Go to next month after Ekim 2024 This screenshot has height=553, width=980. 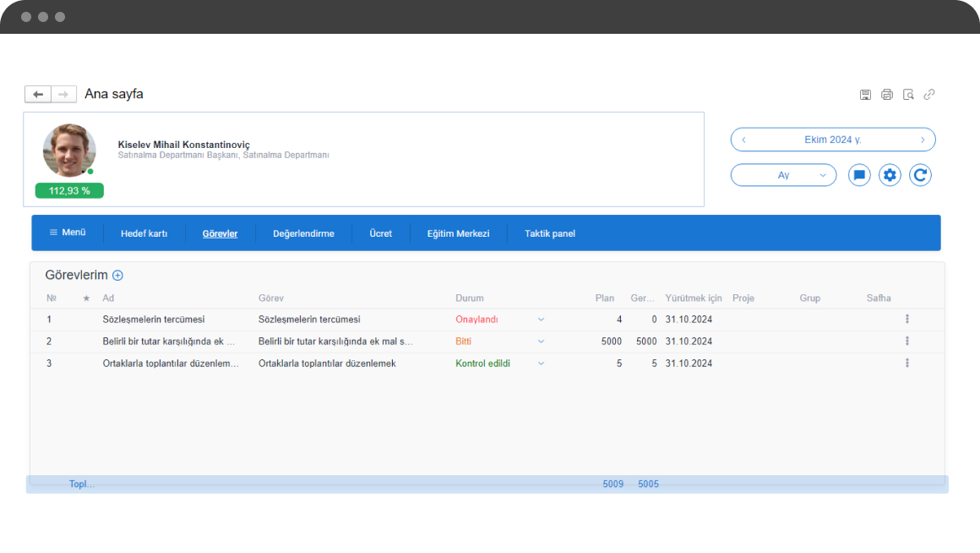923,140
